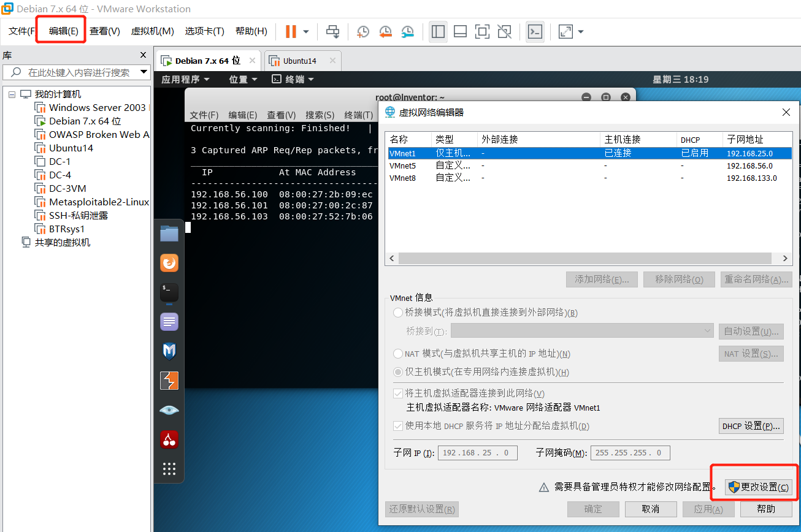Viewport: 801px width, 532px height.
Task: Launch Firefox from the guest dock
Action: [x=169, y=263]
